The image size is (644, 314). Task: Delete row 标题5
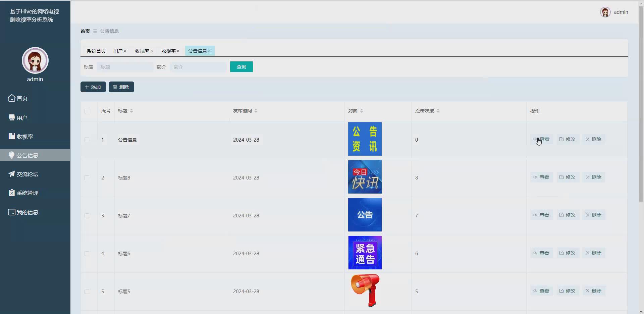click(x=594, y=291)
